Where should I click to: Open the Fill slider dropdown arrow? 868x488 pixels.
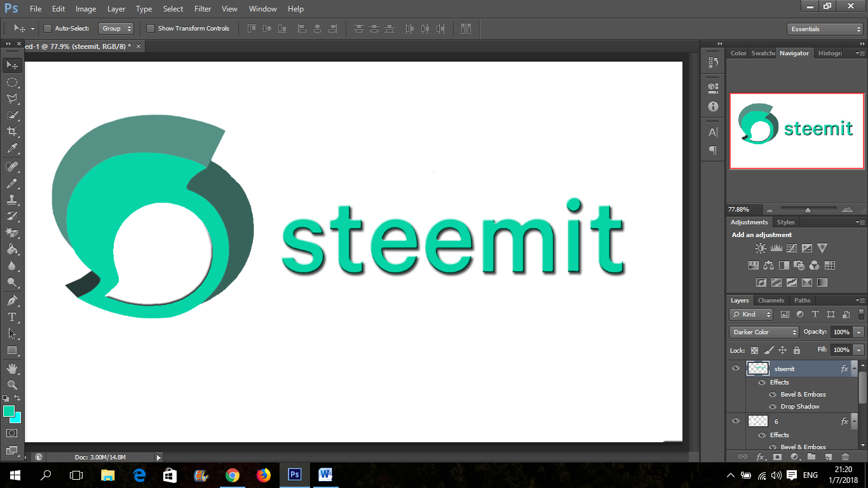(x=860, y=350)
